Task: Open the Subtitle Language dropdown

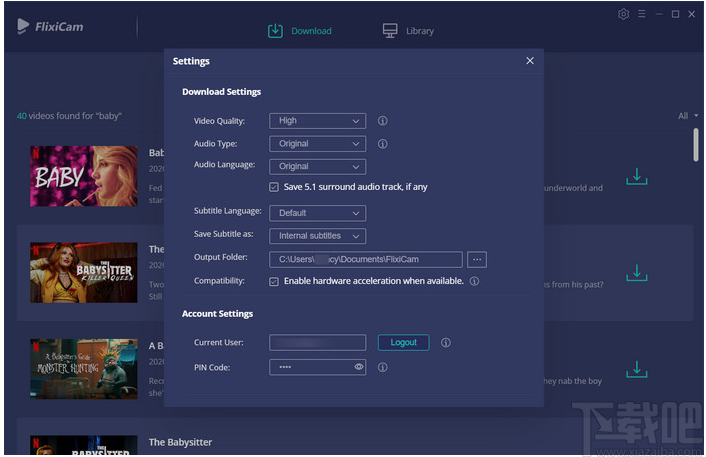Action: click(x=317, y=213)
